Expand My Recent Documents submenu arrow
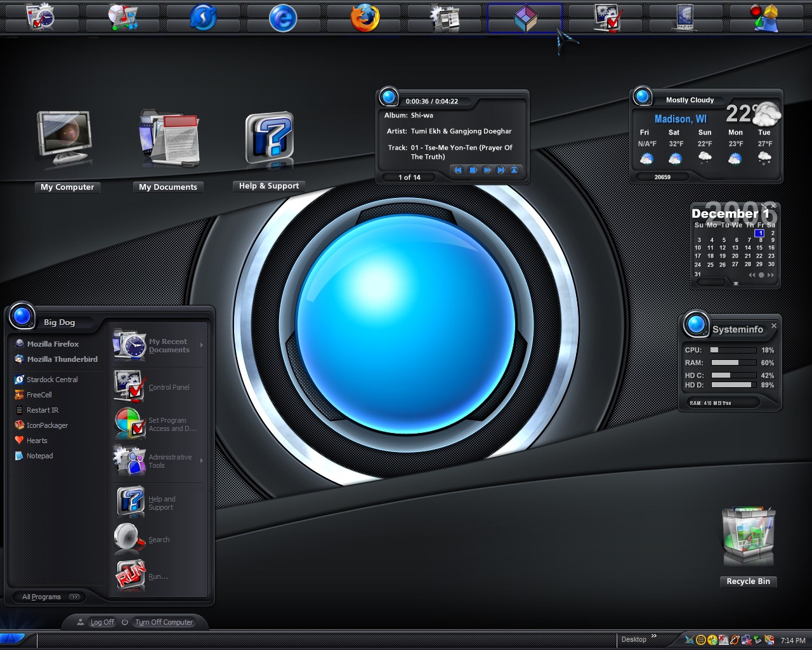Image resolution: width=812 pixels, height=650 pixels. point(202,345)
